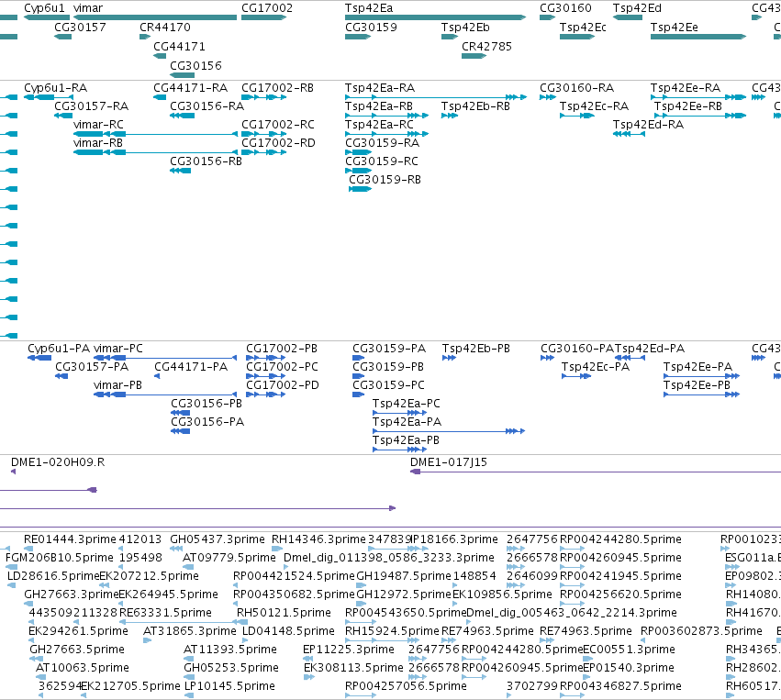
Task: Select the CG30160-PA protein feature
Action: click(x=547, y=358)
